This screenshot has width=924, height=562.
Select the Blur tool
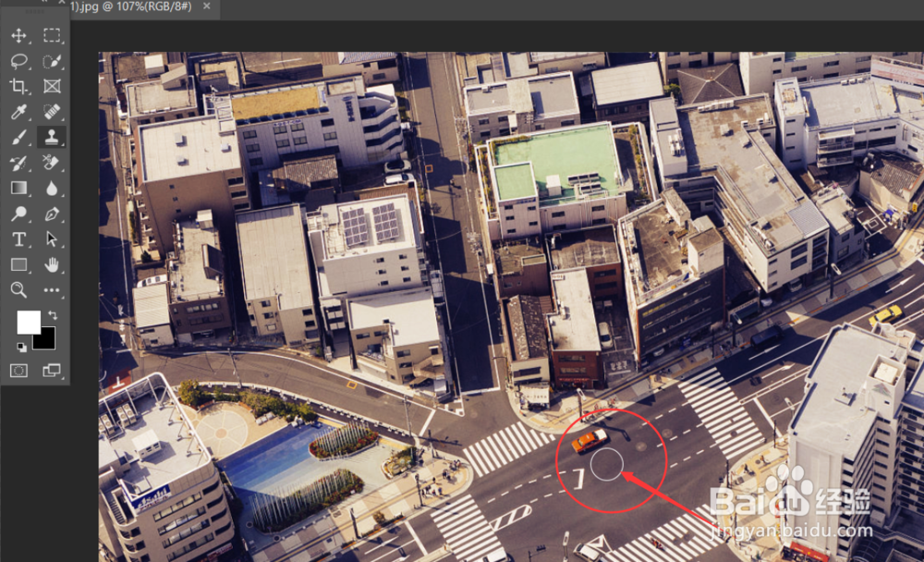(52, 189)
